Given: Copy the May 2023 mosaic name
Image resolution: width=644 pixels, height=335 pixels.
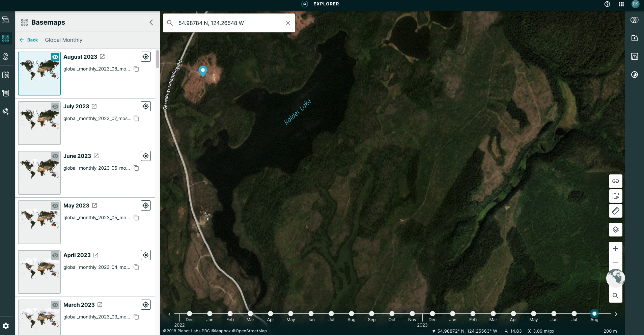Looking at the screenshot, I should tap(136, 218).
